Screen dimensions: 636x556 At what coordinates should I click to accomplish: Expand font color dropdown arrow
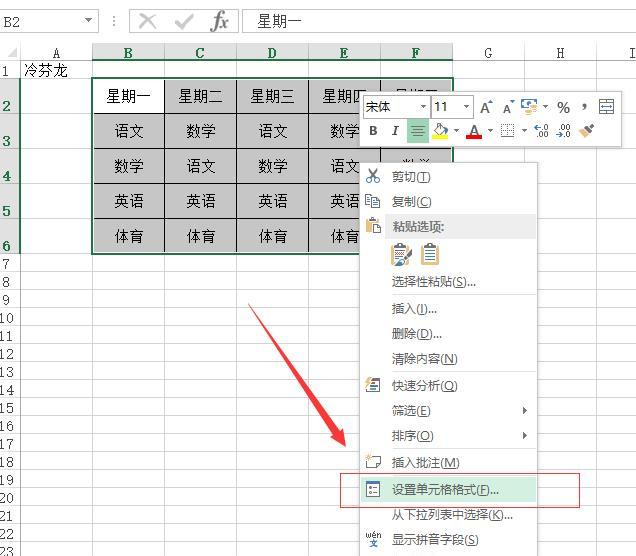pos(490,131)
